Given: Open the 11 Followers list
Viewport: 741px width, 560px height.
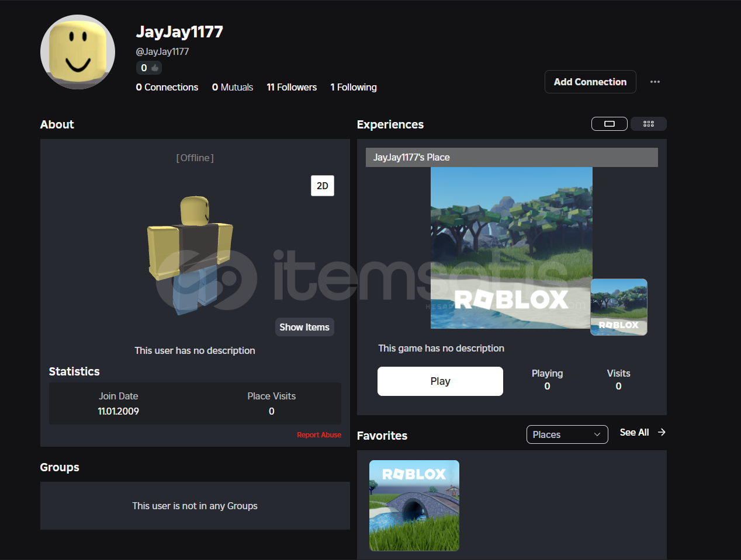Looking at the screenshot, I should (x=292, y=87).
